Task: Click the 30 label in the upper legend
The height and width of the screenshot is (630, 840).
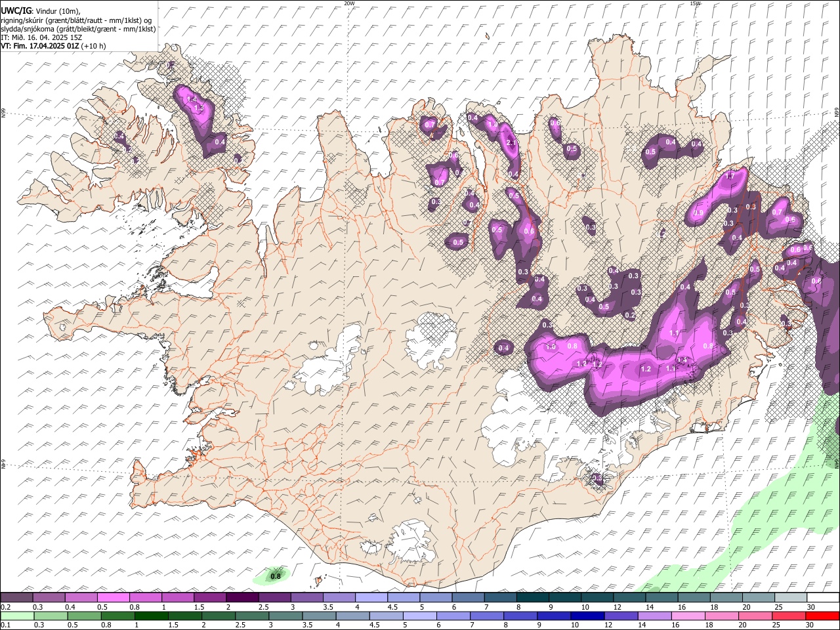Action: click(811, 607)
